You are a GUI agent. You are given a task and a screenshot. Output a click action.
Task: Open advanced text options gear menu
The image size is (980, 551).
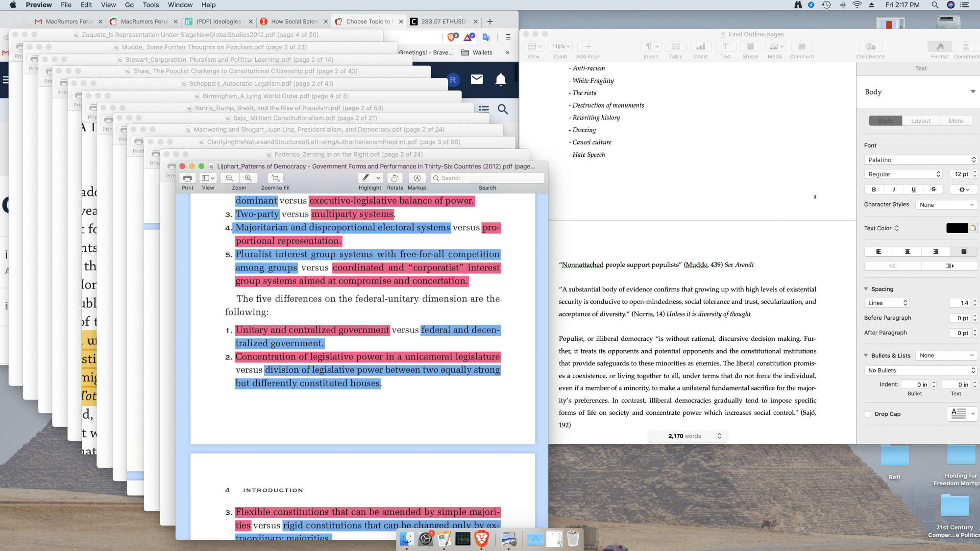click(963, 190)
